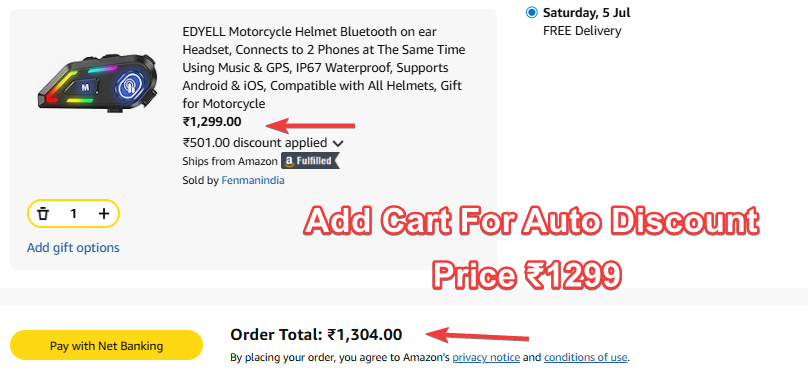This screenshot has width=808, height=383.
Task: Increase quantity with the plus icon
Action: click(104, 213)
